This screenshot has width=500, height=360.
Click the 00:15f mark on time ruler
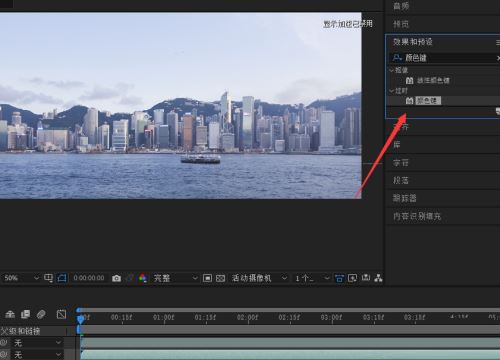(121, 317)
